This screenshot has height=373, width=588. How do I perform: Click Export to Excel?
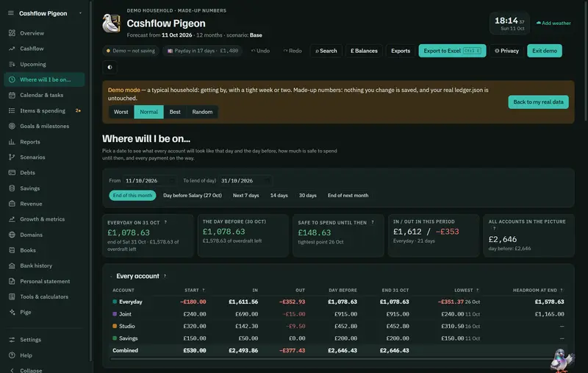[x=452, y=51]
